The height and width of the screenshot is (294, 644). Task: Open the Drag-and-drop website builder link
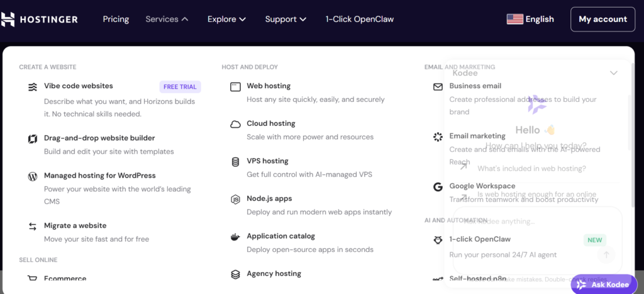99,138
